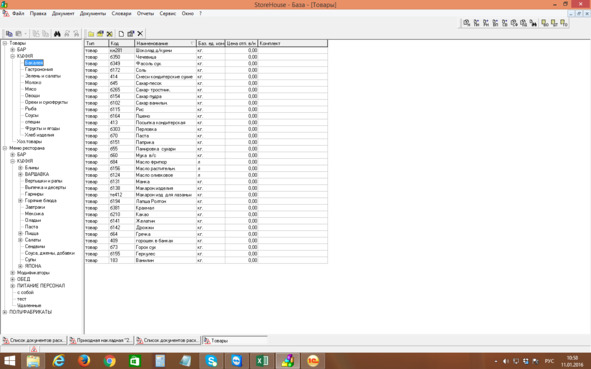Select the Соль row in the goods table
Image resolution: width=591 pixels, height=369 pixels.
206,70
